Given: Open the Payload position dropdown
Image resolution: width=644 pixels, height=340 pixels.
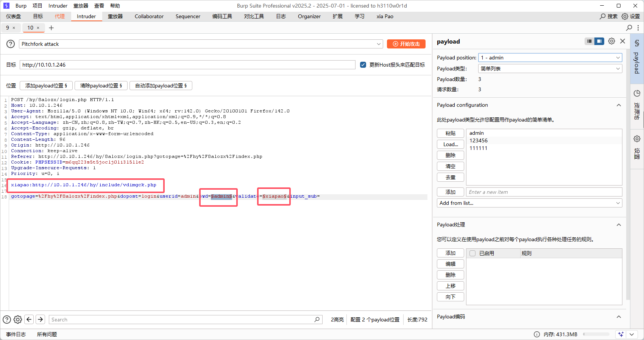Looking at the screenshot, I should [x=550, y=58].
